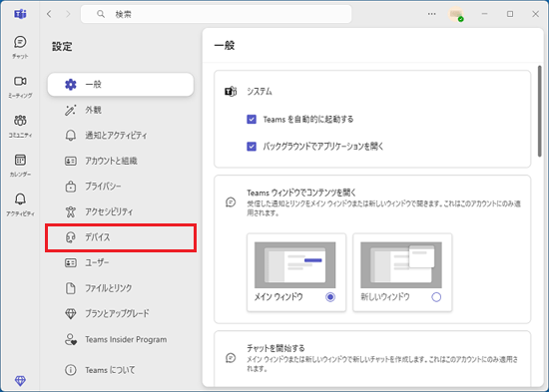Click the ID card icon beside アカウントと組織
This screenshot has width=549, height=392.
point(71,161)
